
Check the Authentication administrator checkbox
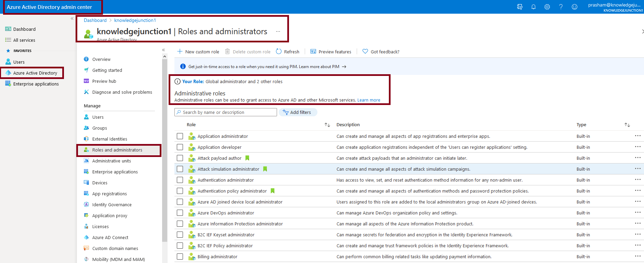click(x=180, y=180)
